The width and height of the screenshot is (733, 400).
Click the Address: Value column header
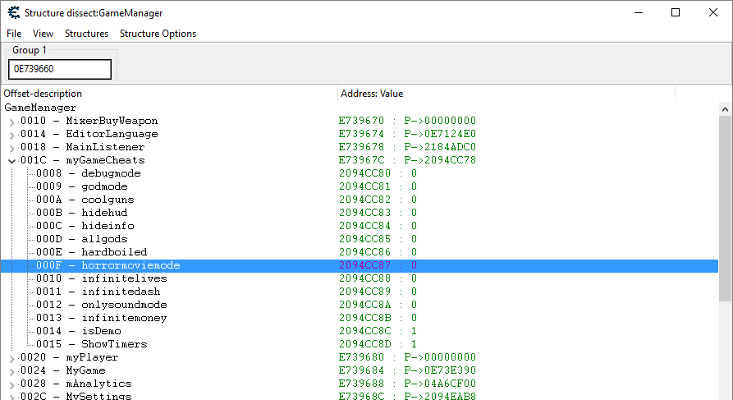pyautogui.click(x=505, y=93)
